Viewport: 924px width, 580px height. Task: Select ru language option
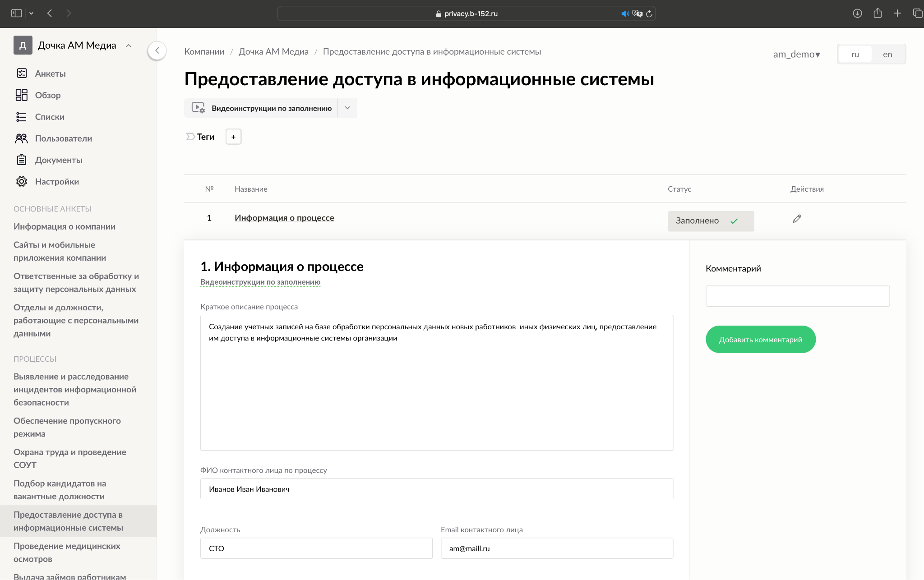pyautogui.click(x=855, y=55)
